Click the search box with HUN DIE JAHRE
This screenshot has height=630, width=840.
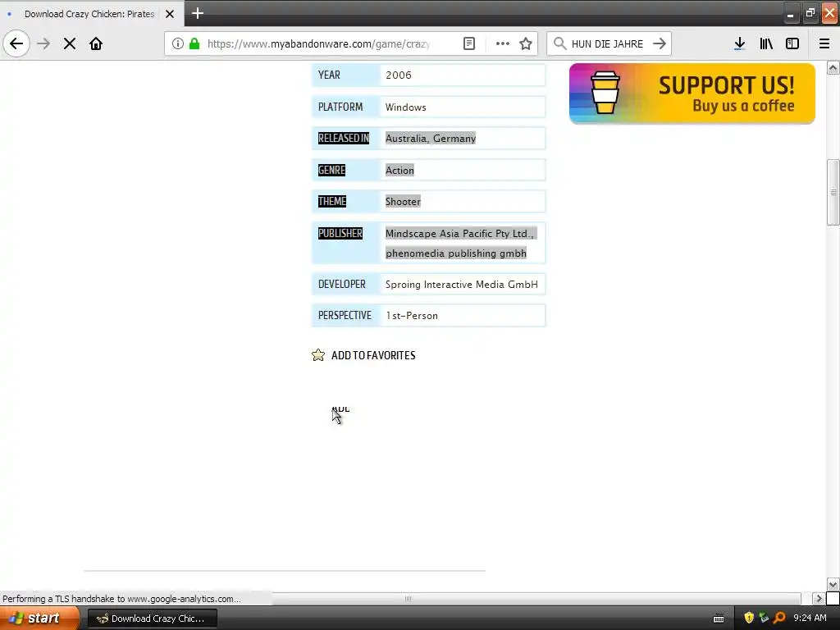[608, 43]
